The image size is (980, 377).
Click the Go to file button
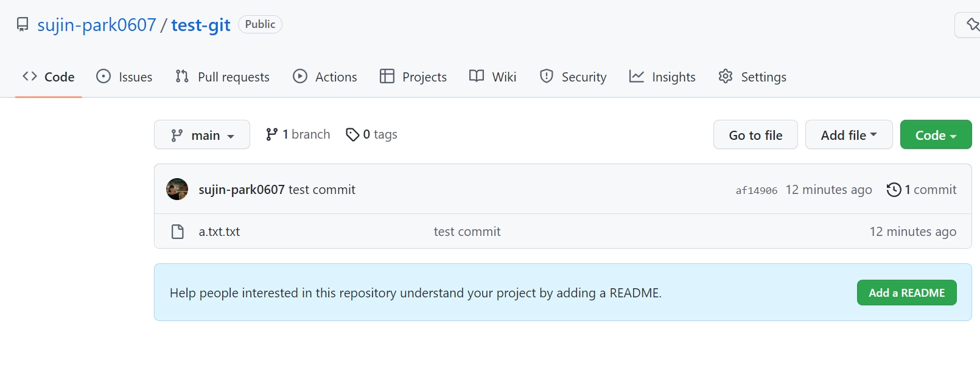pyautogui.click(x=755, y=135)
